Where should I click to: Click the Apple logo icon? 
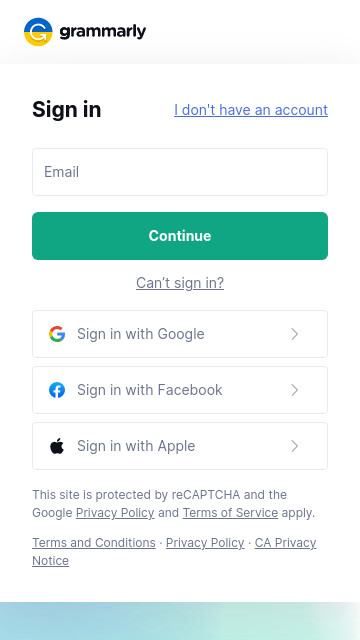[57, 446]
